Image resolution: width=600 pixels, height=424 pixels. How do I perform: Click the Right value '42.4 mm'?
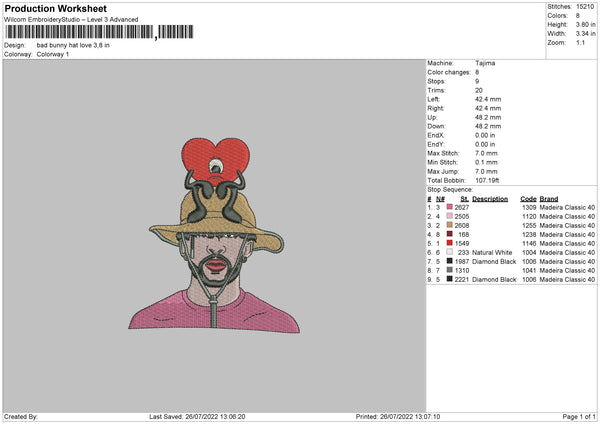pos(488,108)
